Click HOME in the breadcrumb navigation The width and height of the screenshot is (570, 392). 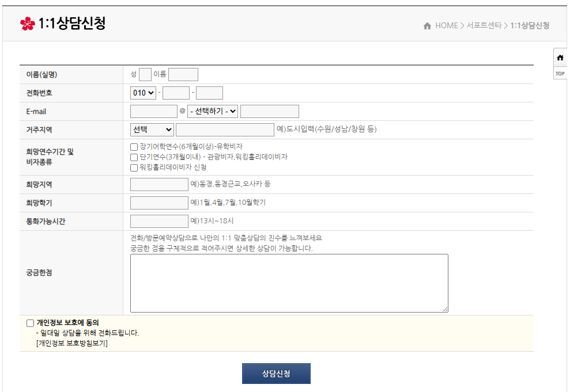pos(447,26)
